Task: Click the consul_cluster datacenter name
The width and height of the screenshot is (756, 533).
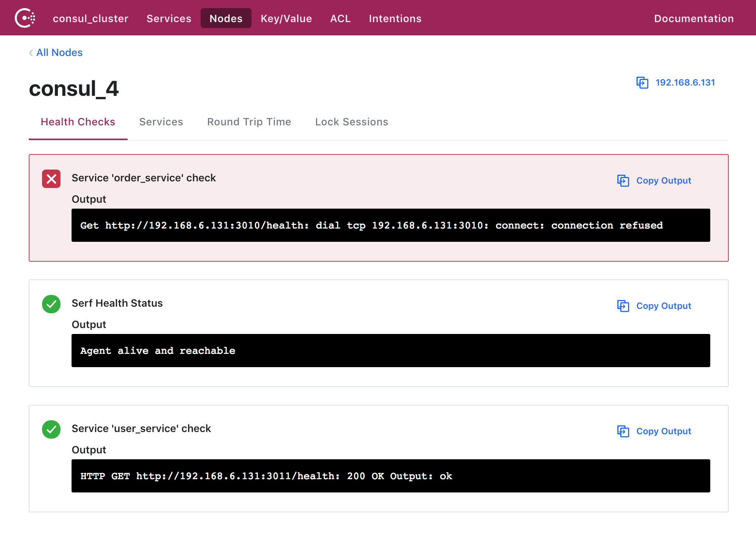Action: coord(91,18)
